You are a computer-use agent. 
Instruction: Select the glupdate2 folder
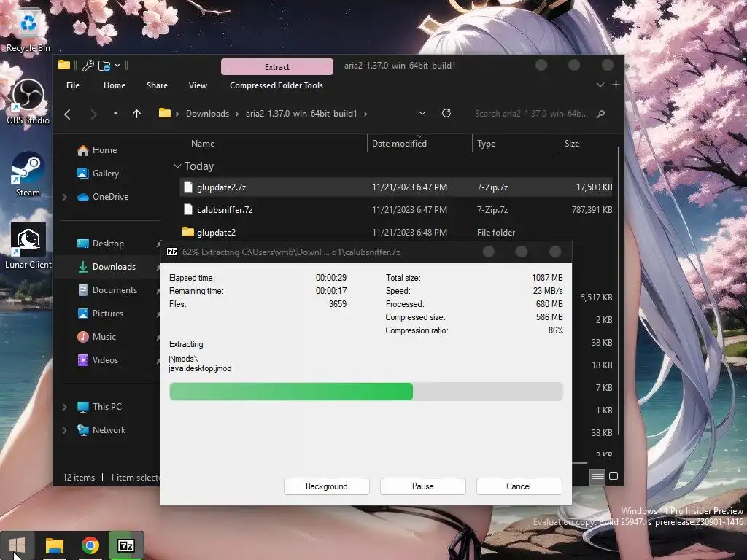coord(396,233)
